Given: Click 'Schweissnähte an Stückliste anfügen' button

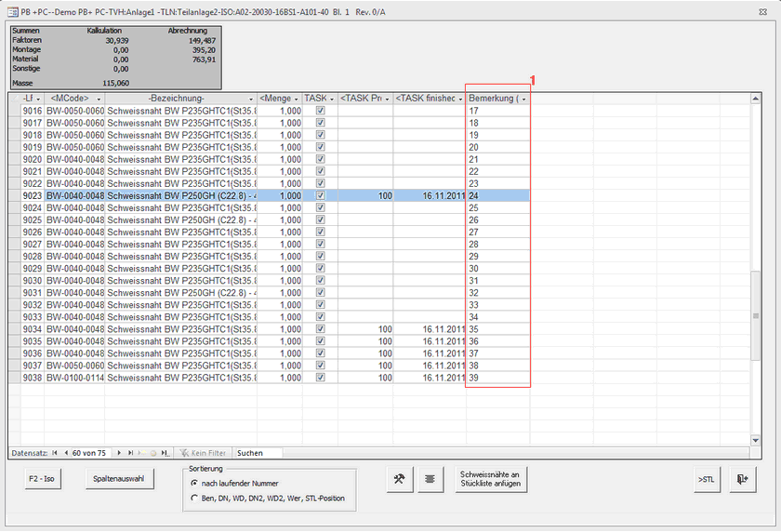Looking at the screenshot, I should pyautogui.click(x=490, y=479).
